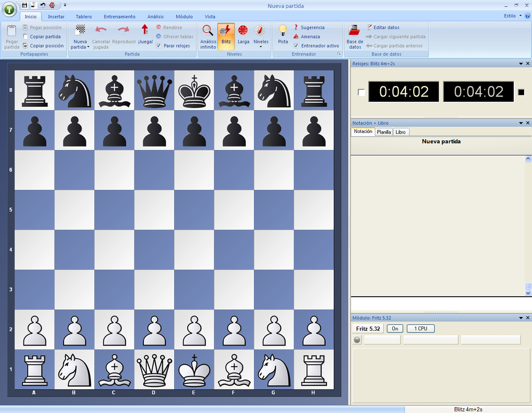
Task: Open the customize quick access toolbar dropdown
Action: 65,5
